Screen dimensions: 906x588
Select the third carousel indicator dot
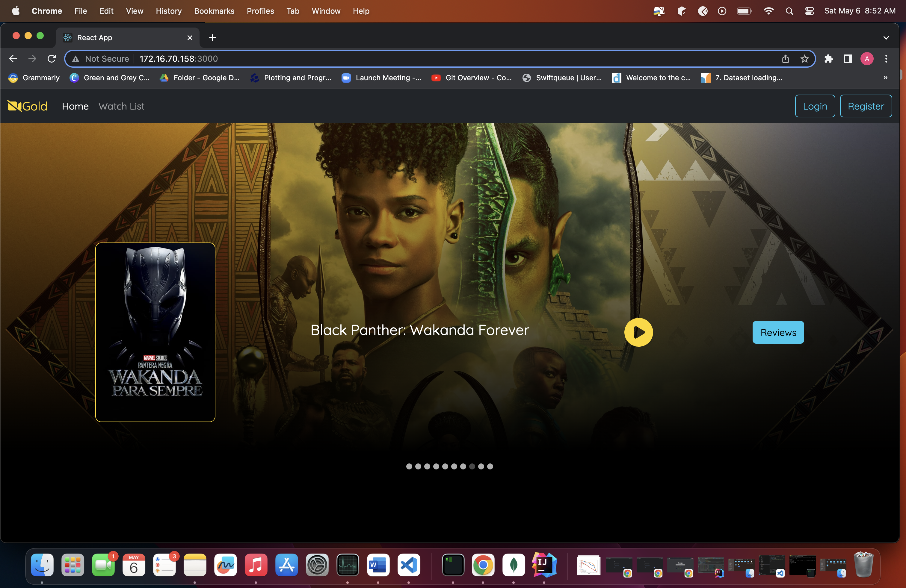427,466
